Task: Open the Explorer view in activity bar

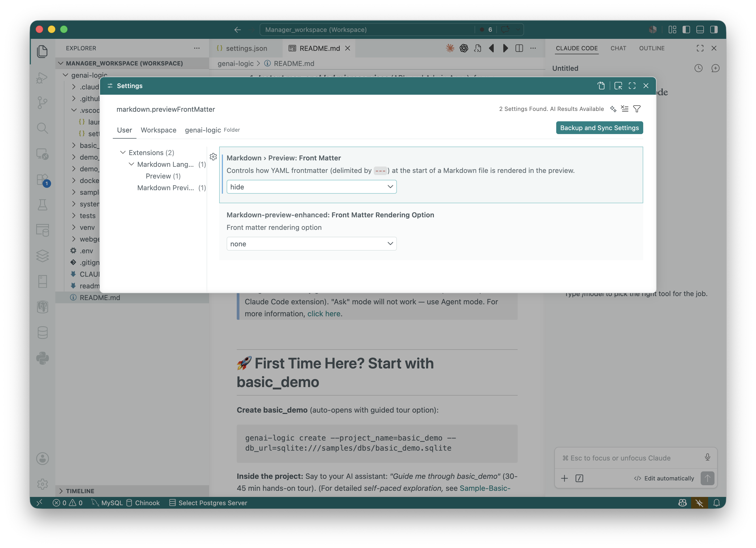Action: pyautogui.click(x=42, y=51)
